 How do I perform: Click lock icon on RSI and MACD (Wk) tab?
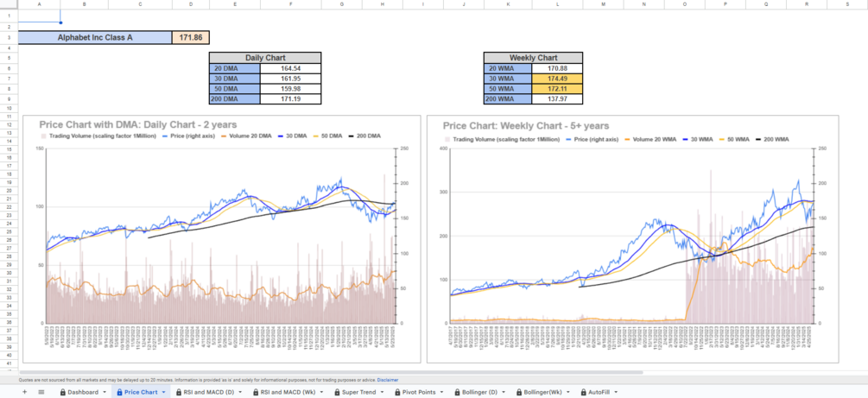(x=256, y=392)
